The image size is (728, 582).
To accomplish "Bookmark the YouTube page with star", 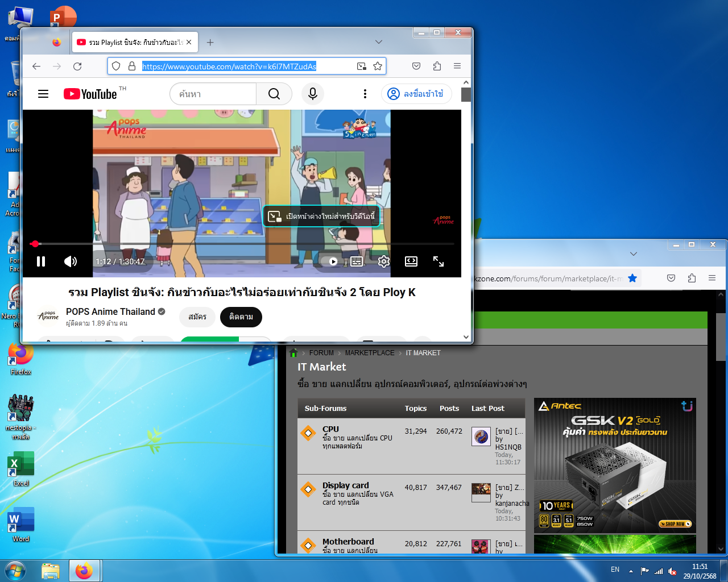I will (378, 66).
